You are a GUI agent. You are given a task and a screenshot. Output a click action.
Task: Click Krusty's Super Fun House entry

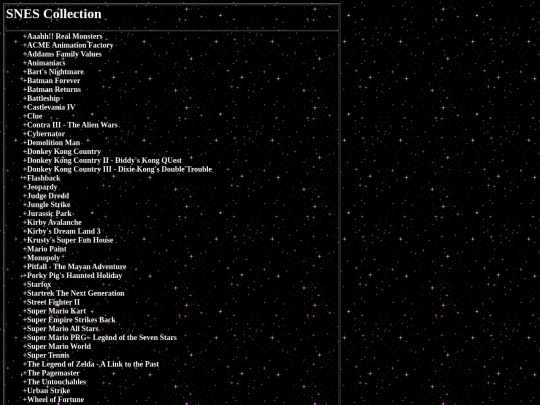click(70, 240)
